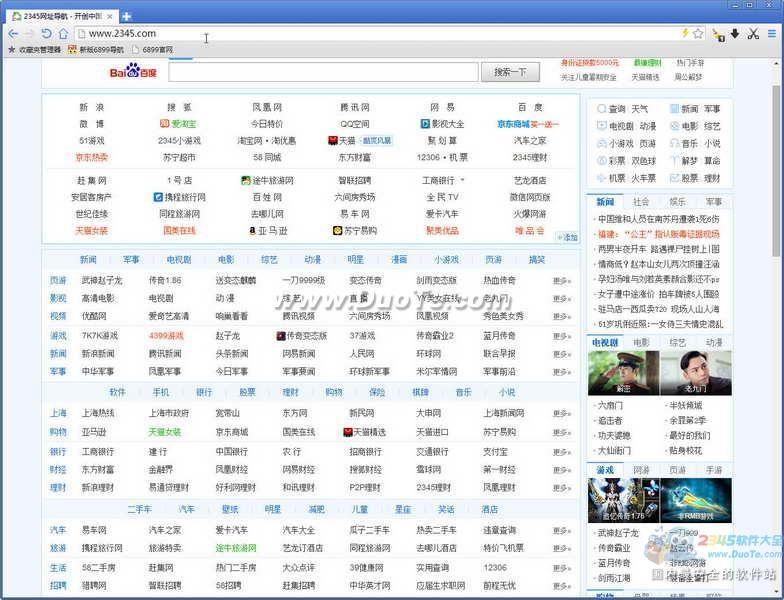The height and width of the screenshot is (600, 784).
Task: Open the 软件 category link
Action: click(117, 392)
